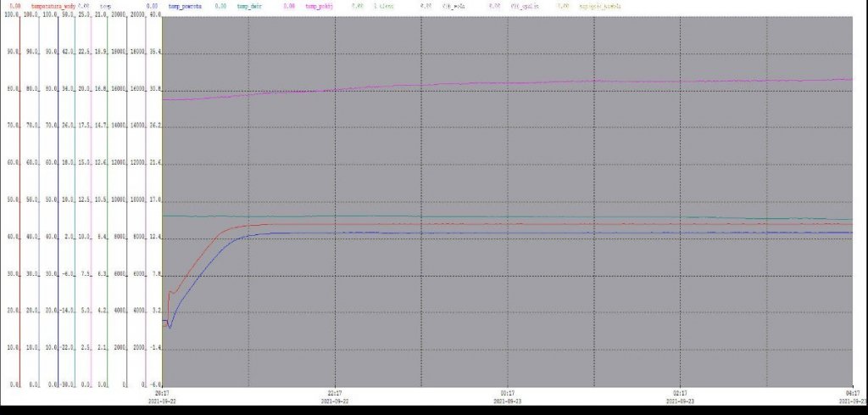Click the light blue temp legend label

[106, 6]
